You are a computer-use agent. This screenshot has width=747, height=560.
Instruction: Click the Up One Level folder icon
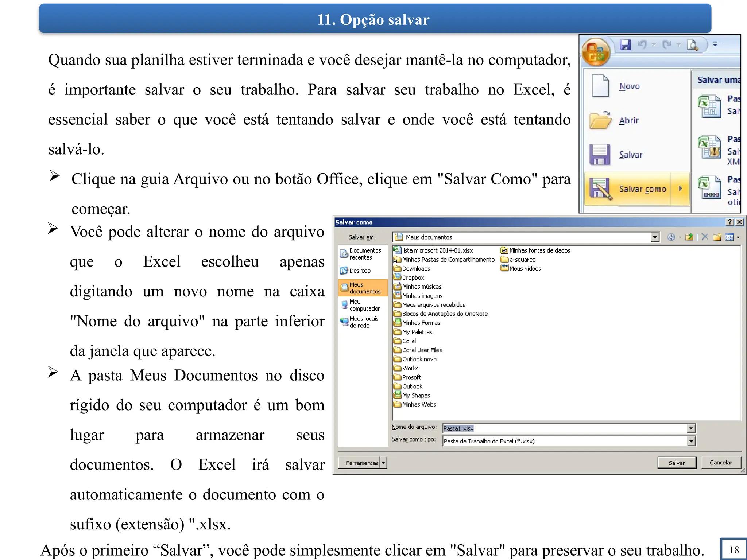point(689,237)
